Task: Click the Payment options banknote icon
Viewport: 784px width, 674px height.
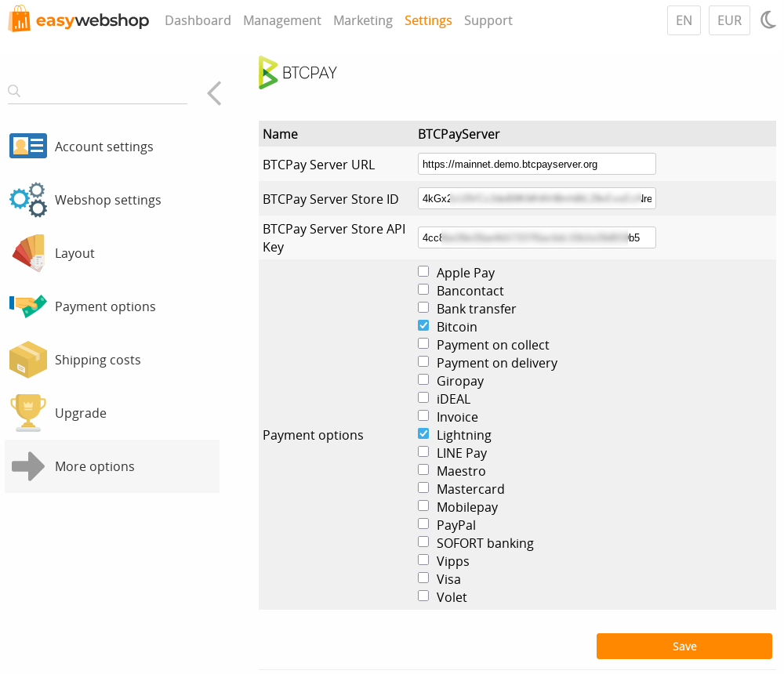Action: pyautogui.click(x=27, y=306)
